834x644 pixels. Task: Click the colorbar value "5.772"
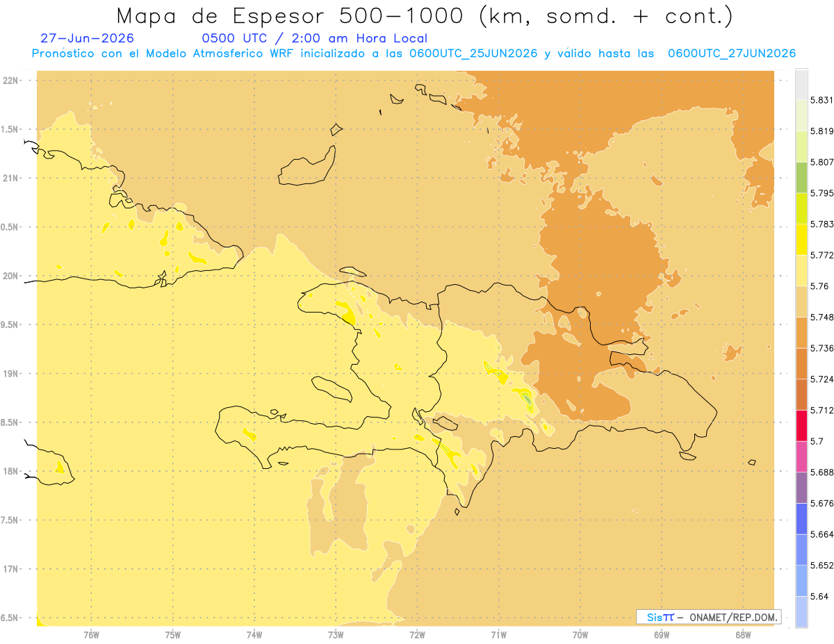tap(821, 255)
